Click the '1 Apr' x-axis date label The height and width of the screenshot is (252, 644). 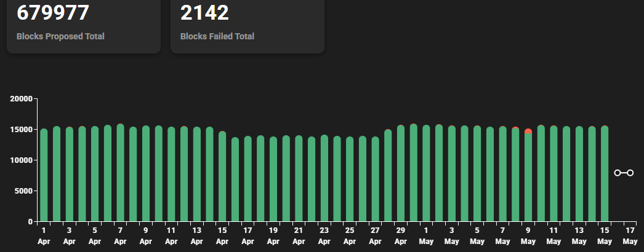tap(44, 236)
